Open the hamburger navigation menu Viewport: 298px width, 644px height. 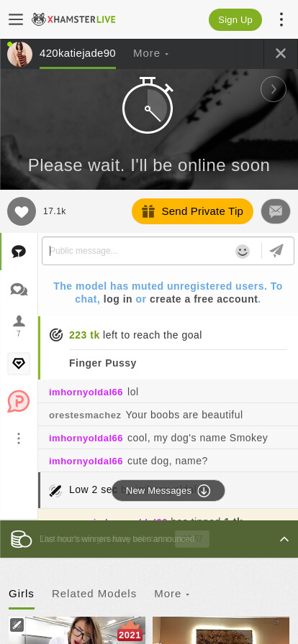16,19
